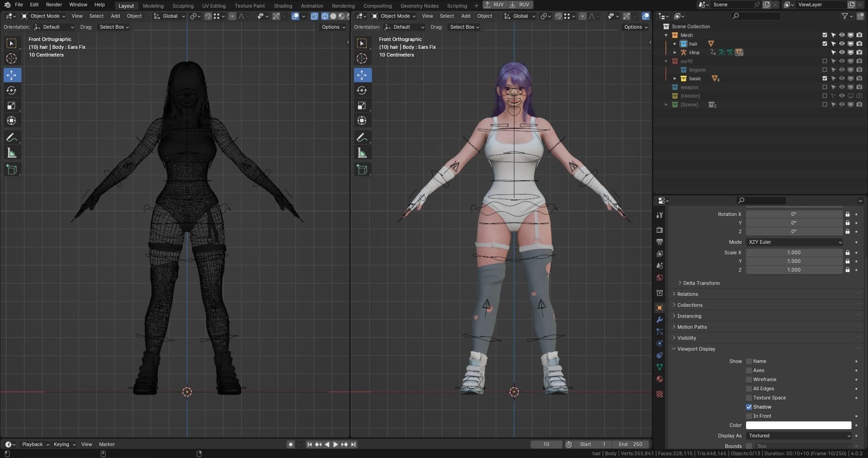Image resolution: width=868 pixels, height=458 pixels.
Task: Open the rotation Mode XZY Euler dropdown
Action: coord(794,242)
